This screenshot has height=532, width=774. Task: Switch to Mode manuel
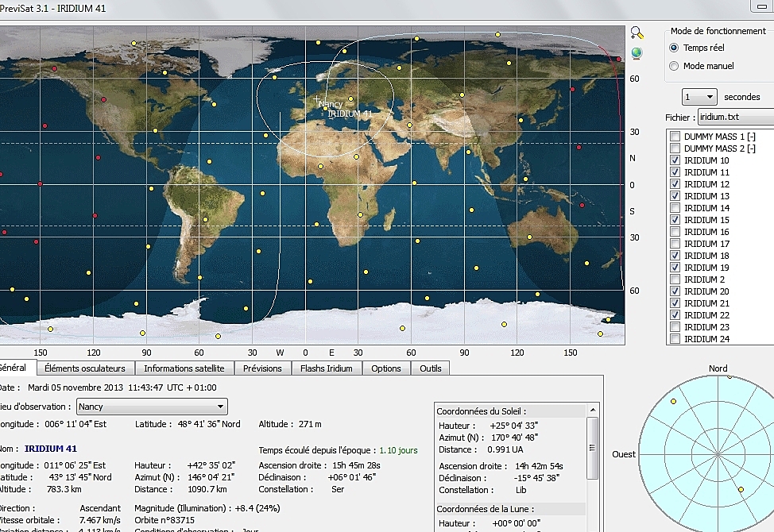[x=674, y=66]
